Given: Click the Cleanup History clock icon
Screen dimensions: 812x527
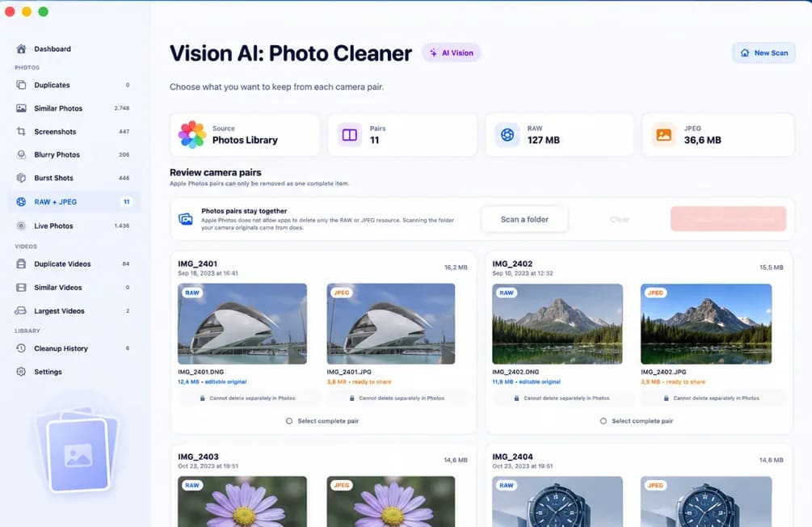Looking at the screenshot, I should [x=21, y=348].
